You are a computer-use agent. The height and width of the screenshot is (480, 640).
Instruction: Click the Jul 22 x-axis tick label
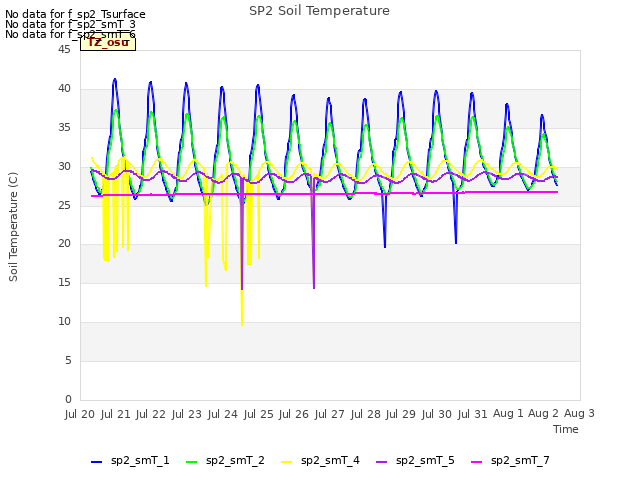point(151,414)
